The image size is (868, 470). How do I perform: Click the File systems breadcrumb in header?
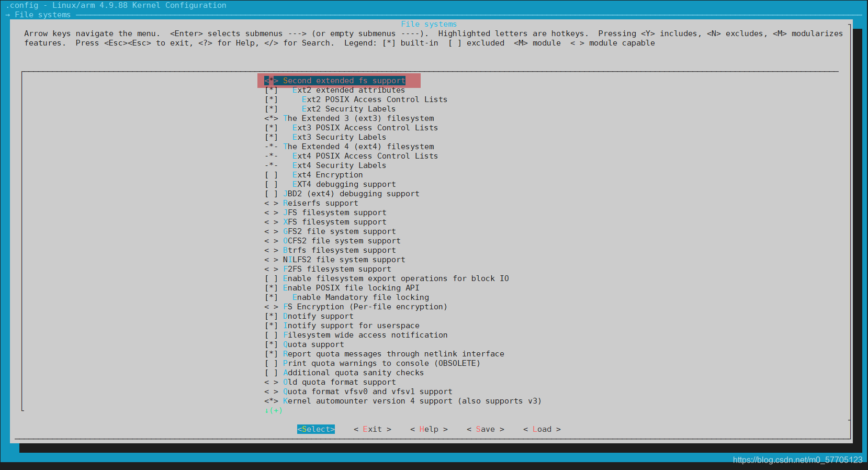(x=42, y=15)
